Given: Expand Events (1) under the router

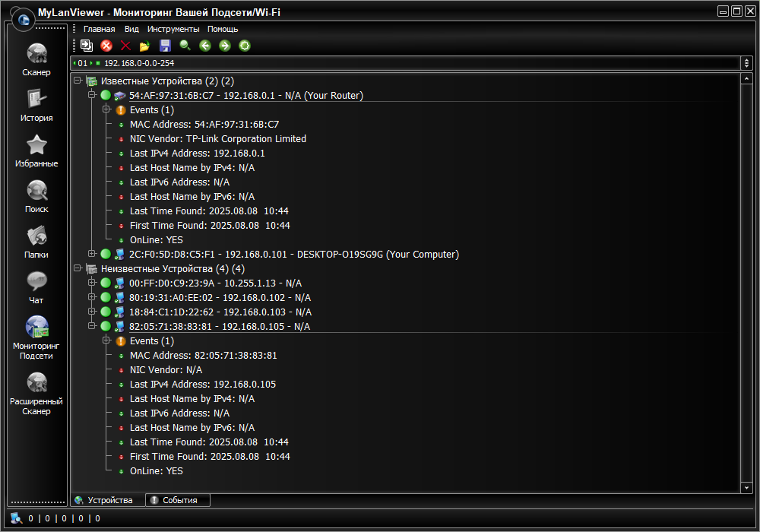Looking at the screenshot, I should pyautogui.click(x=106, y=109).
